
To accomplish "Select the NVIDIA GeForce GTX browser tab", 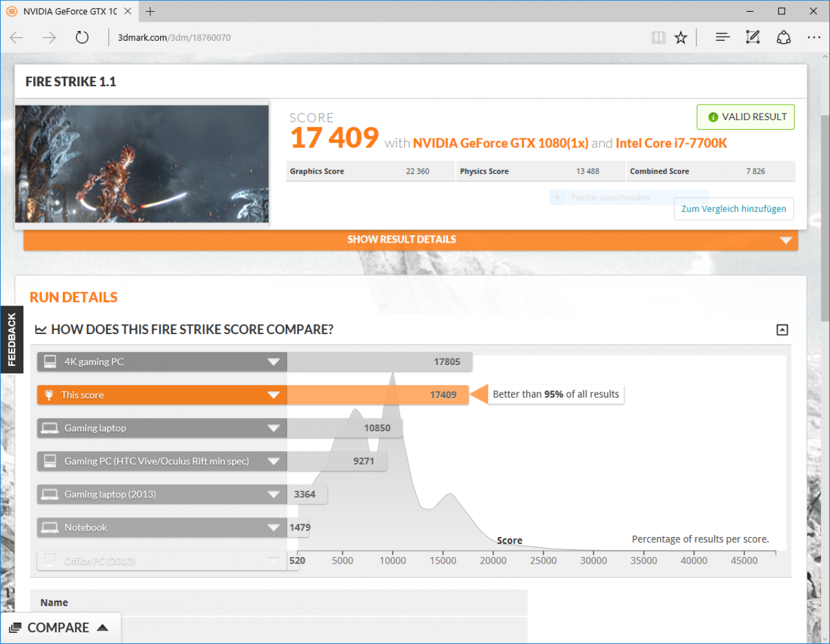I will click(x=68, y=11).
